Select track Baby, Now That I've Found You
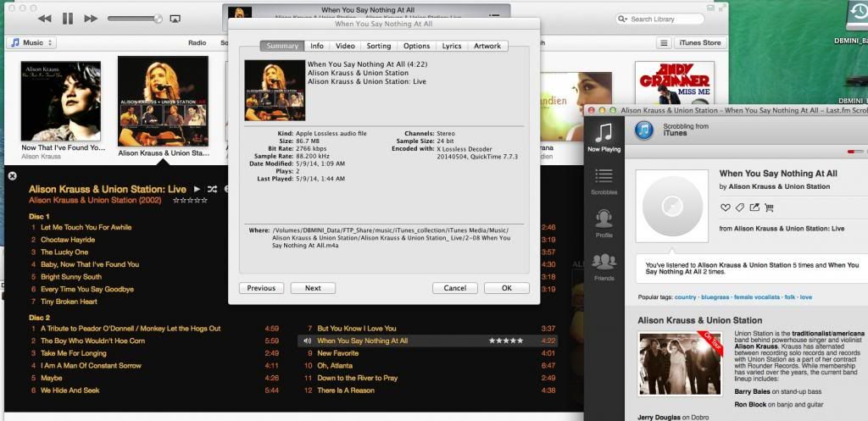The image size is (868, 421). tap(90, 264)
